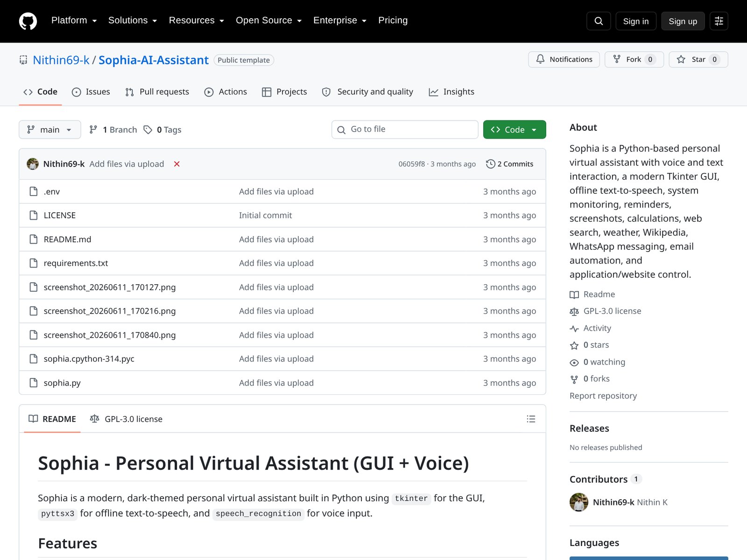Click Nithin69-k avatar in latest commit row
Screen dimensions: 747x560
33,164
